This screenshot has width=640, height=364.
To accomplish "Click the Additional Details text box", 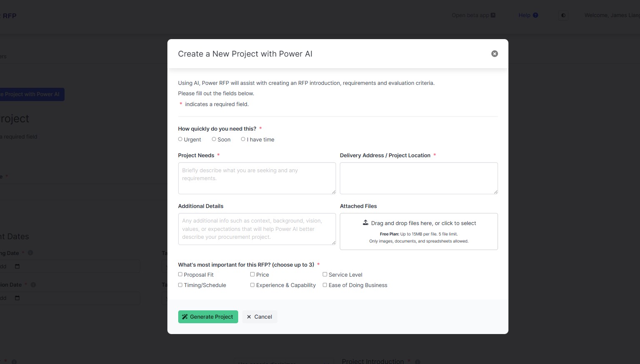I will pos(256,229).
